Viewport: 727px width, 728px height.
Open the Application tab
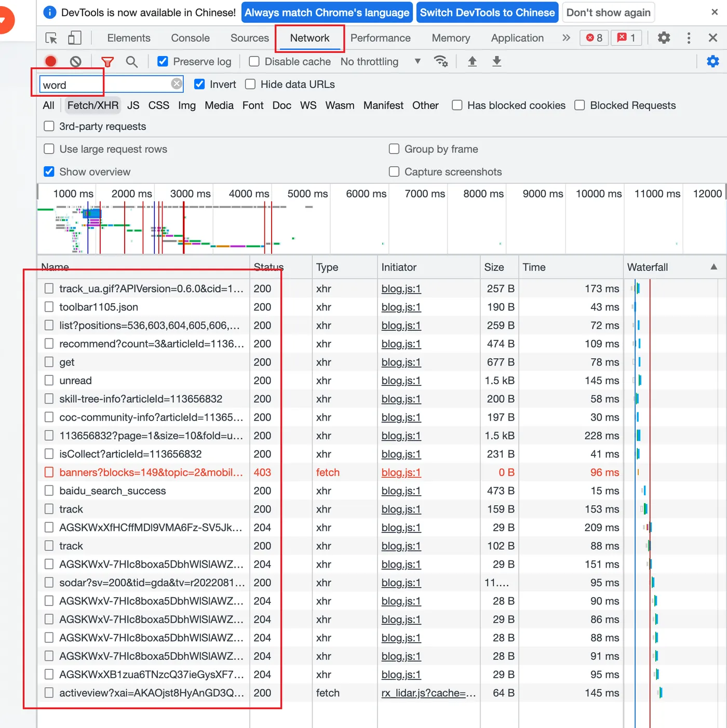518,38
